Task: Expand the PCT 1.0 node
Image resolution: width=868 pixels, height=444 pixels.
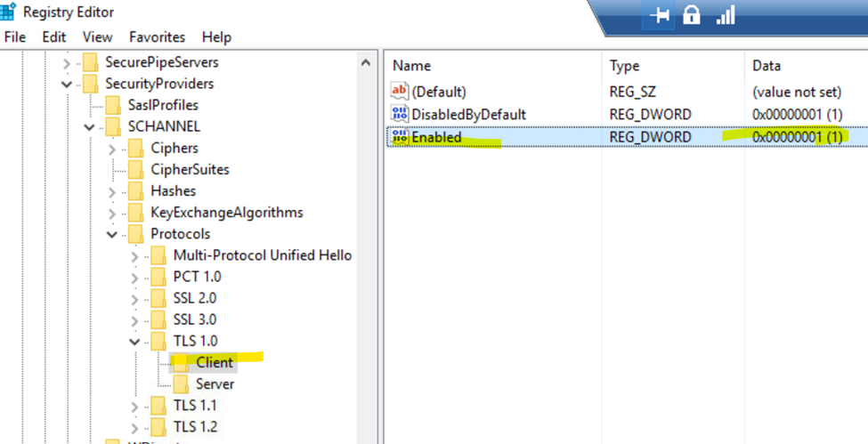Action: (135, 278)
